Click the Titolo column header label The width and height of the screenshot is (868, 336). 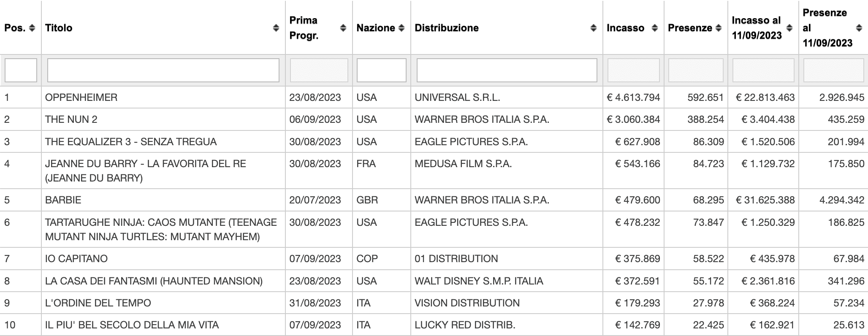pos(59,28)
